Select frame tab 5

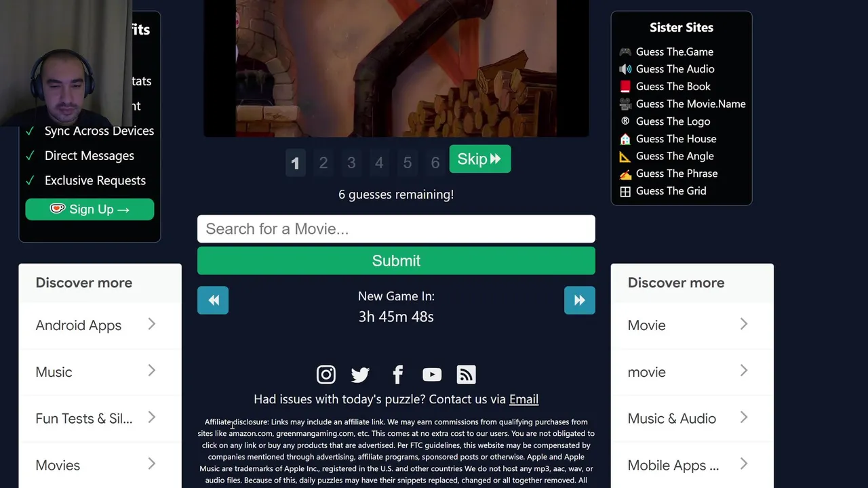(x=407, y=163)
